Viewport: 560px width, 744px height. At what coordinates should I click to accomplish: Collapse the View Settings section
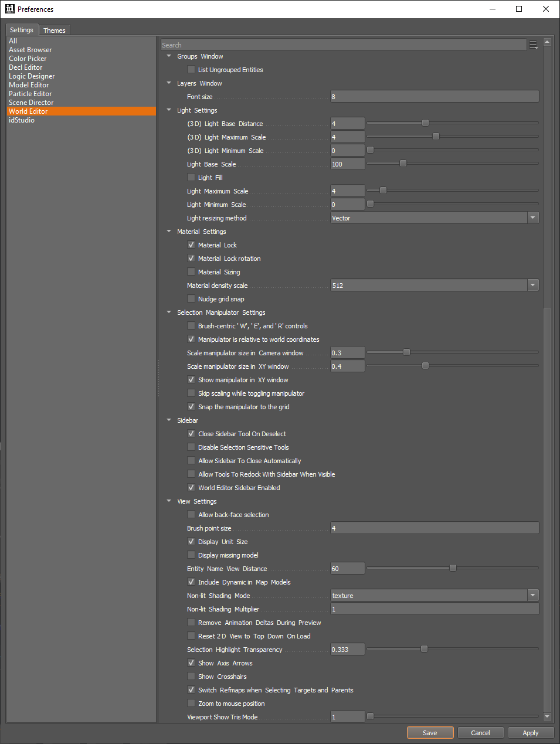click(x=169, y=501)
